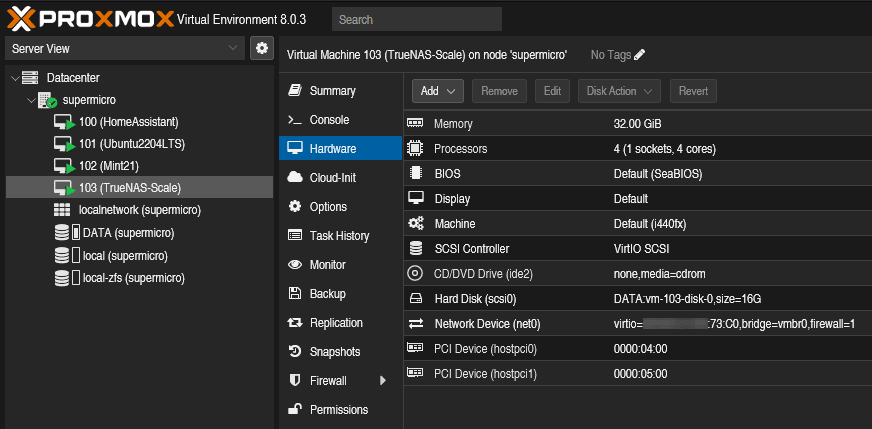Click the Summary book icon
Screen dimensions: 872x429
coord(295,91)
